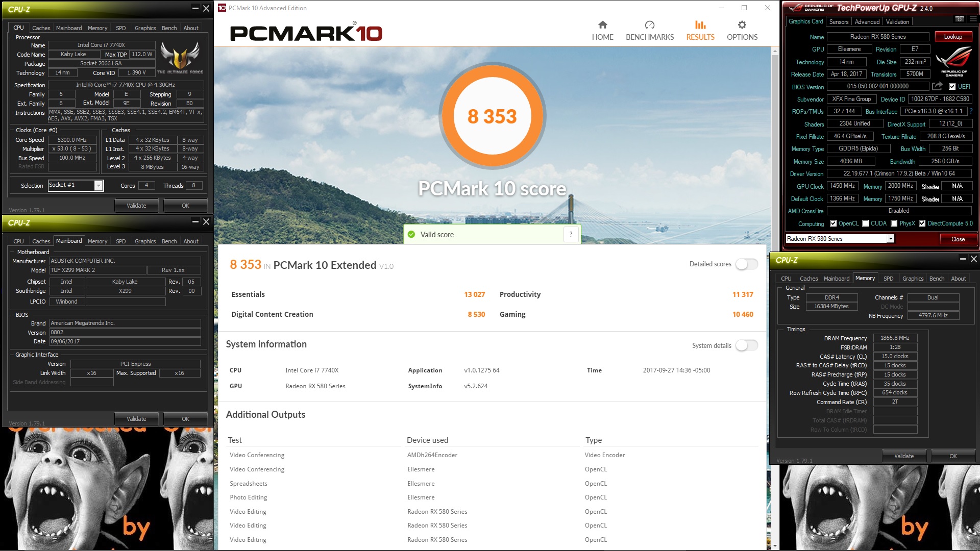Click the Ultimate Force logo in CPU-Z
This screenshot has width=980, height=551.
coord(180,58)
